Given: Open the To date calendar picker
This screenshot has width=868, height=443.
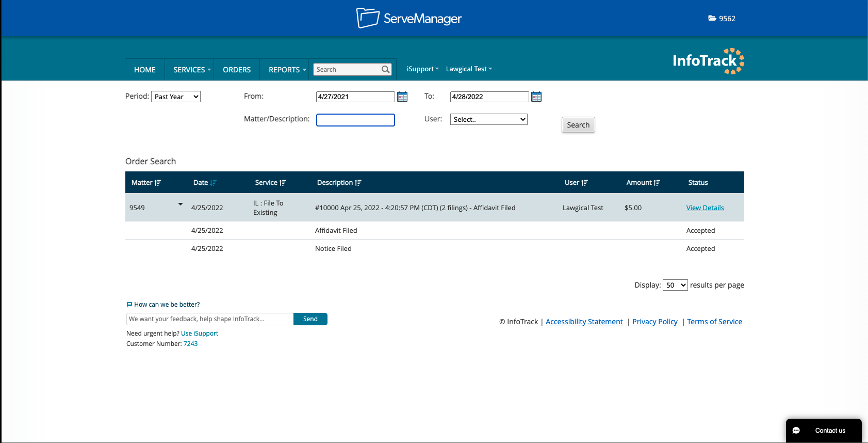Looking at the screenshot, I should pyautogui.click(x=536, y=97).
